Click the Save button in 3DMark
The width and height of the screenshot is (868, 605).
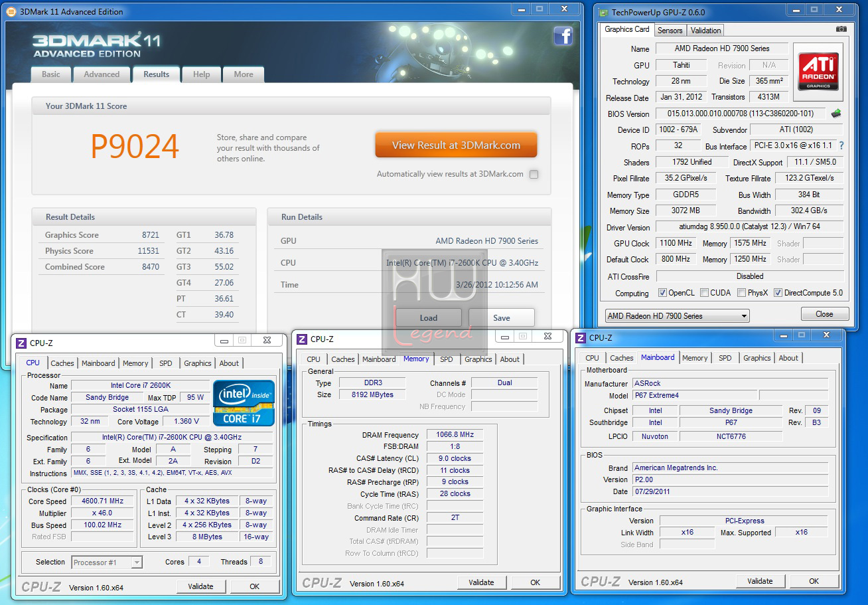pos(502,318)
